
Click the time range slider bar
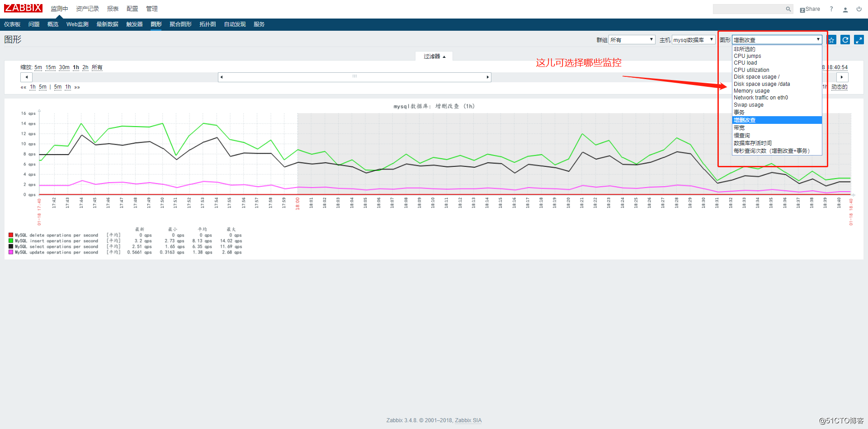tap(354, 77)
